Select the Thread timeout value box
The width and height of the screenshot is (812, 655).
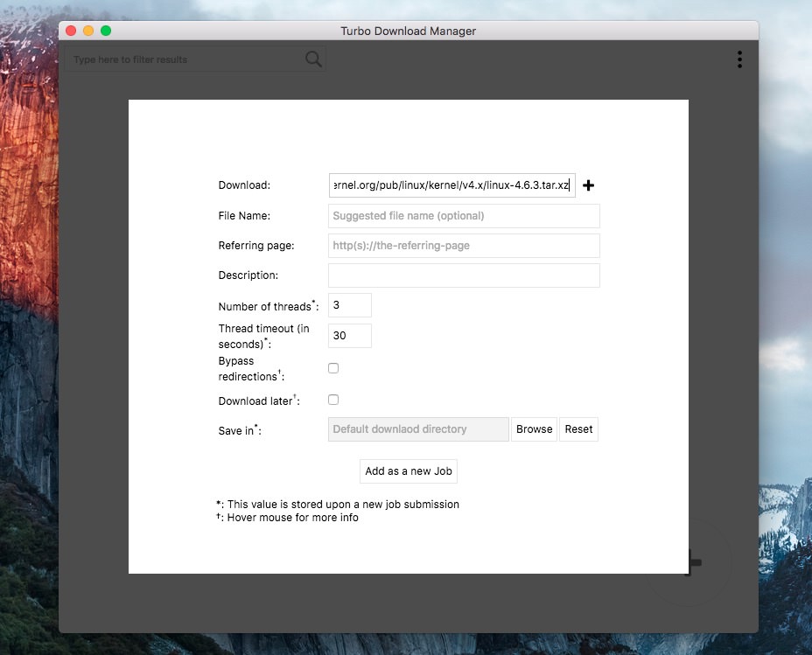pos(350,336)
